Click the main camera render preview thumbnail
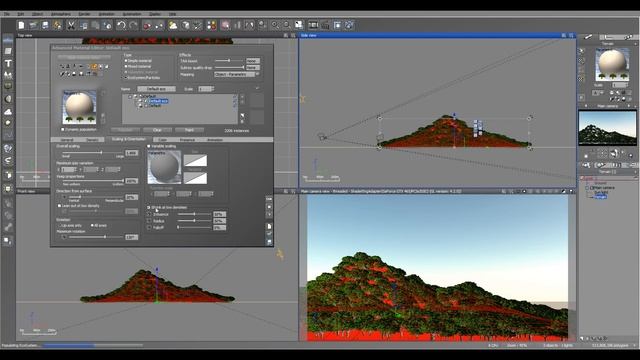640x360 pixels. (x=607, y=128)
